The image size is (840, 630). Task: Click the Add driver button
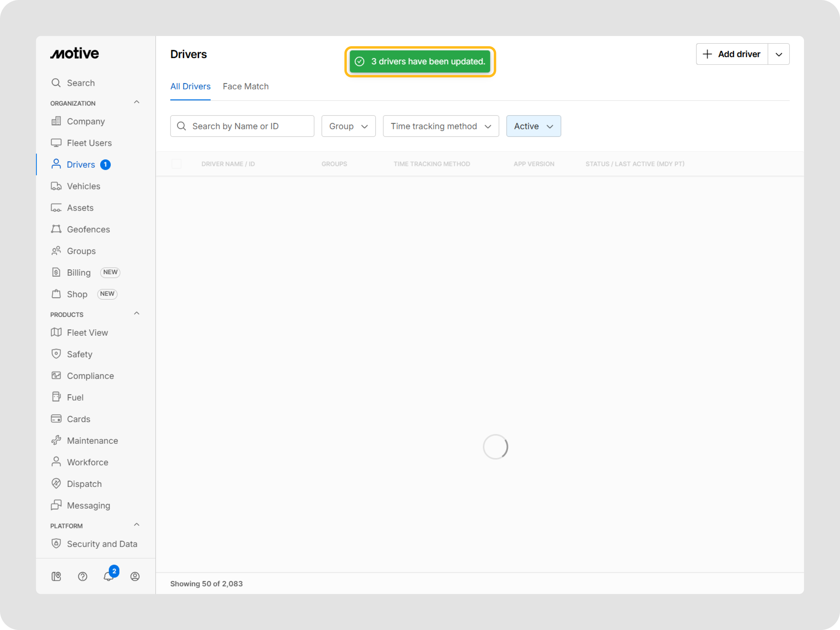point(731,54)
